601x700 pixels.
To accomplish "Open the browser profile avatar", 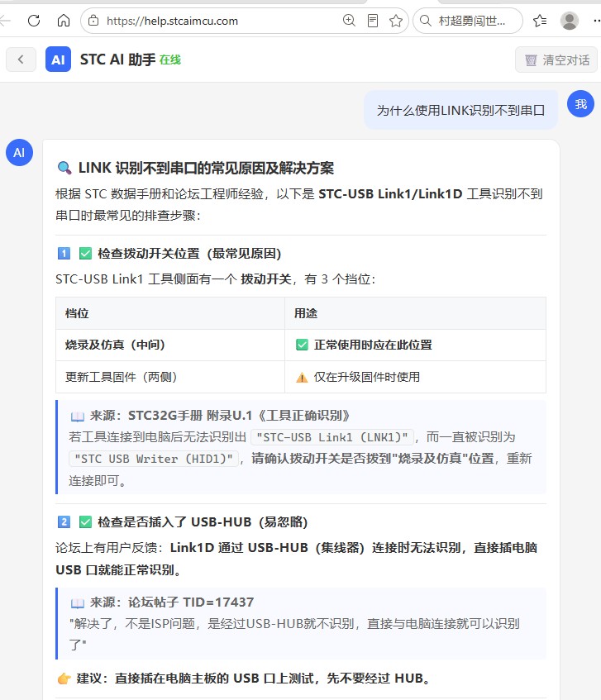I will (x=570, y=21).
